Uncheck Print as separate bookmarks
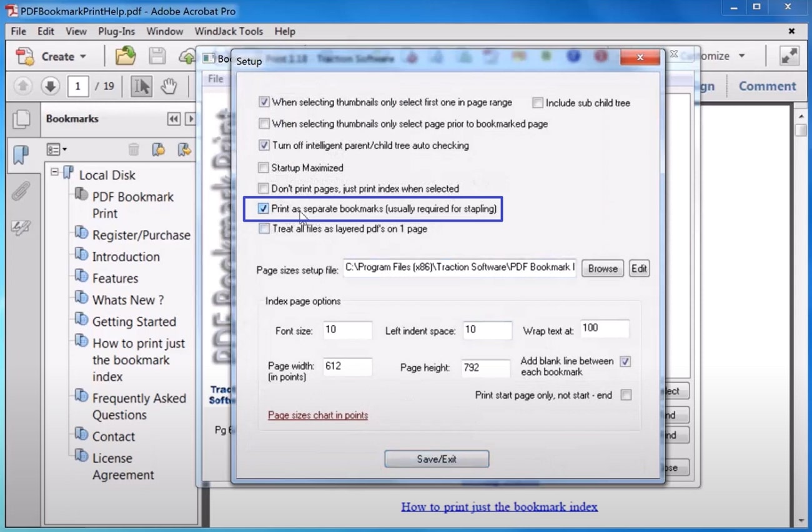 (x=264, y=208)
